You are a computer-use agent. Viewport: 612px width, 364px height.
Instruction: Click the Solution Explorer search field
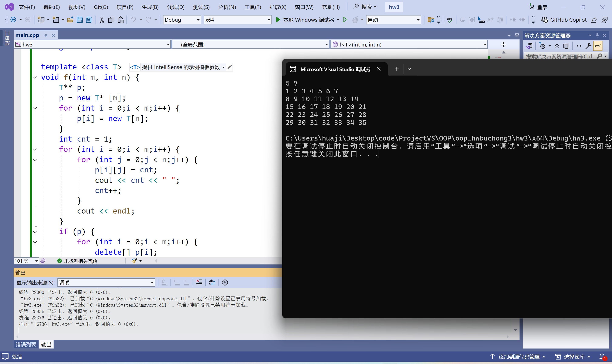coord(559,56)
